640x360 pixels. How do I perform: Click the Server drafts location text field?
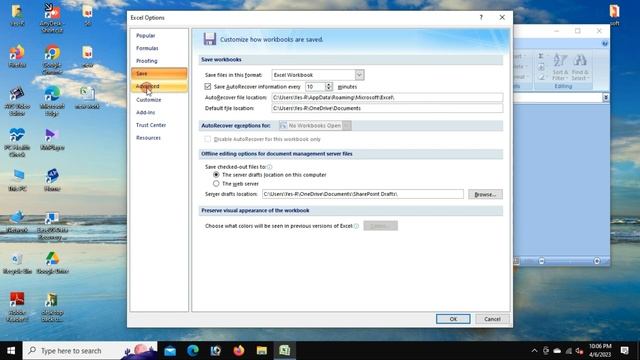click(362, 194)
